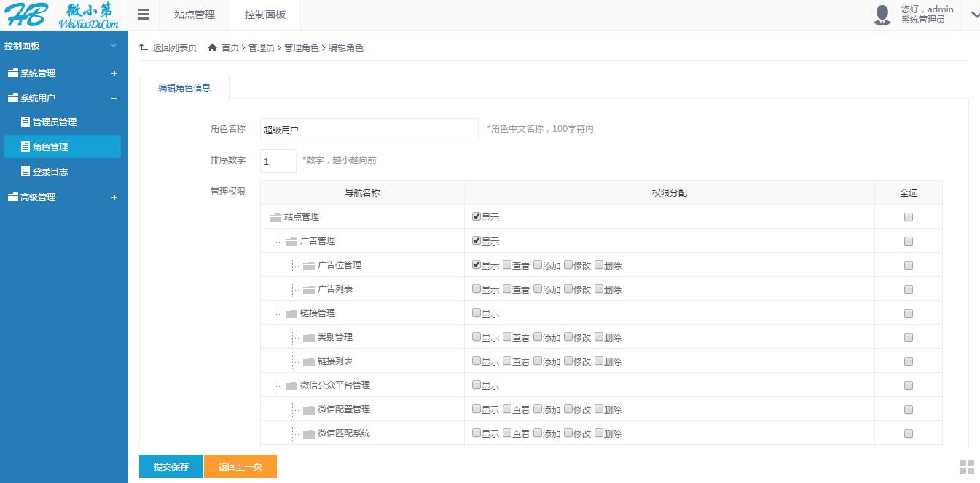Click the folder icon beside 广告列表 row
Viewport: 980px width, 483px height.
308,289
